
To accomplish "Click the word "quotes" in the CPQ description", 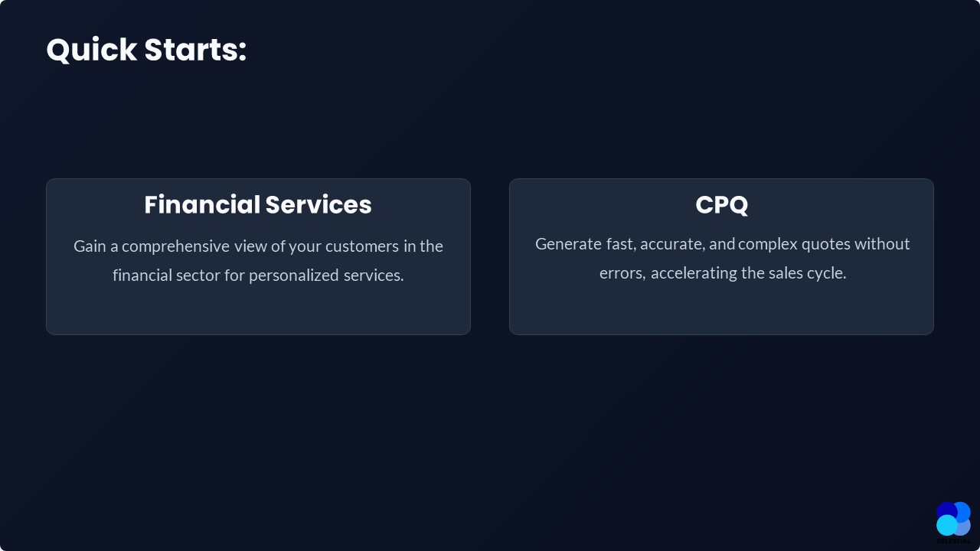I will (825, 244).
